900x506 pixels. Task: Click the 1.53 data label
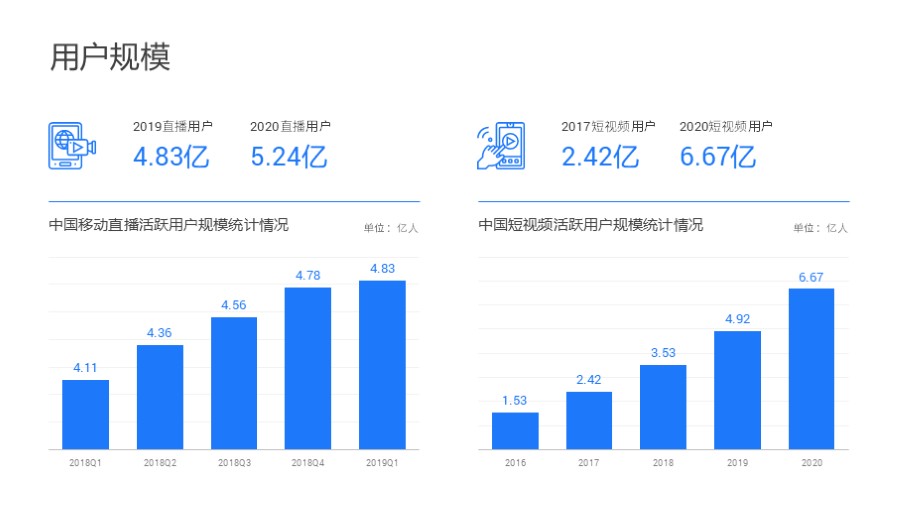coord(514,400)
